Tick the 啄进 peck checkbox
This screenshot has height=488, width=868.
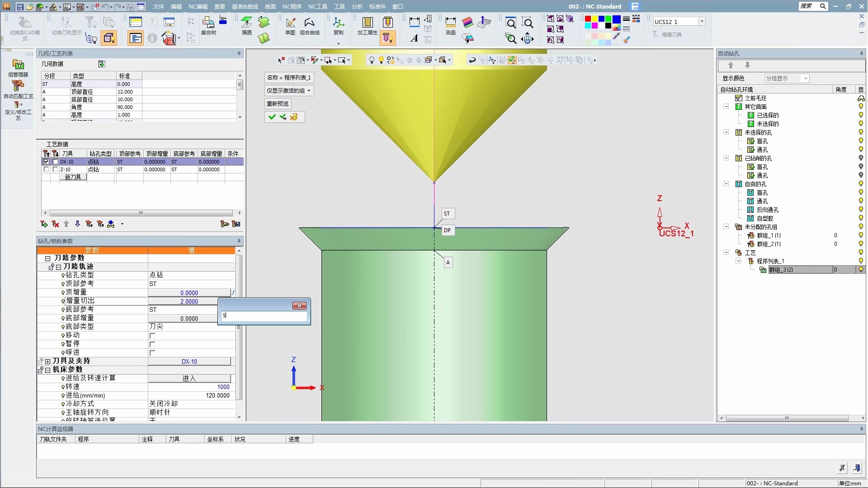point(152,353)
